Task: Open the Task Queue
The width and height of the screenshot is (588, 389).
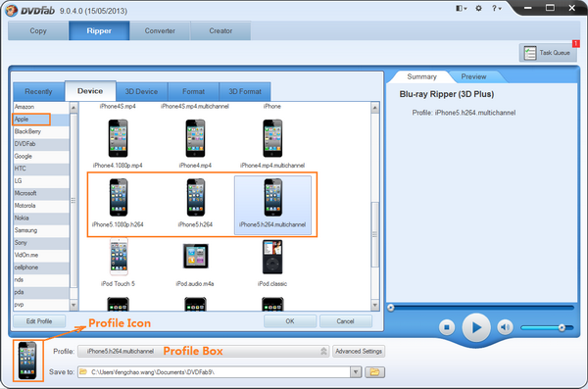Action: pos(548,53)
